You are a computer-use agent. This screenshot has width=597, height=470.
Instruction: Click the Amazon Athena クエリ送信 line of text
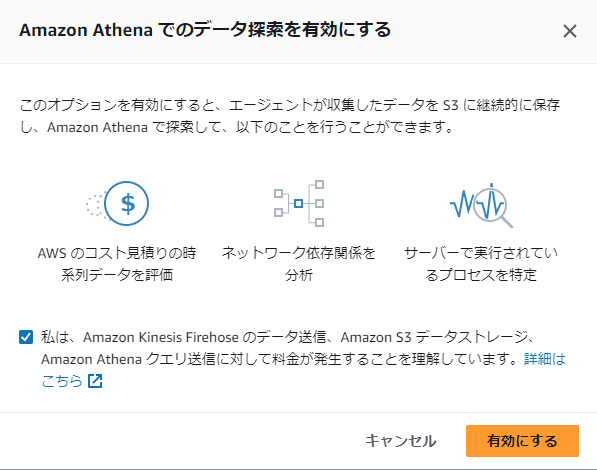coord(282,359)
